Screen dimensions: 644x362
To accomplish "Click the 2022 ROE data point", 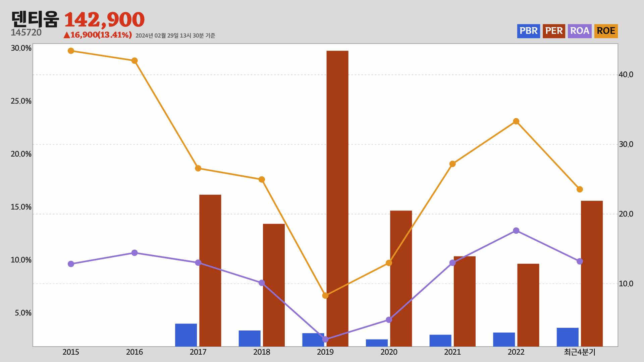I will click(x=516, y=121).
